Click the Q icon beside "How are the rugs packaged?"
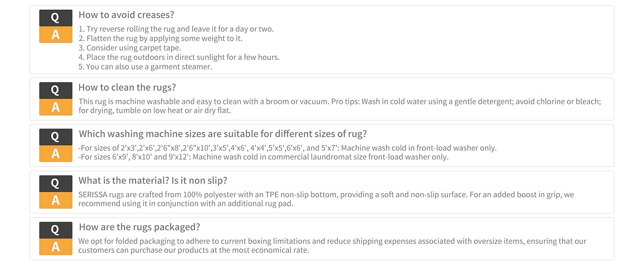 pyautogui.click(x=55, y=230)
